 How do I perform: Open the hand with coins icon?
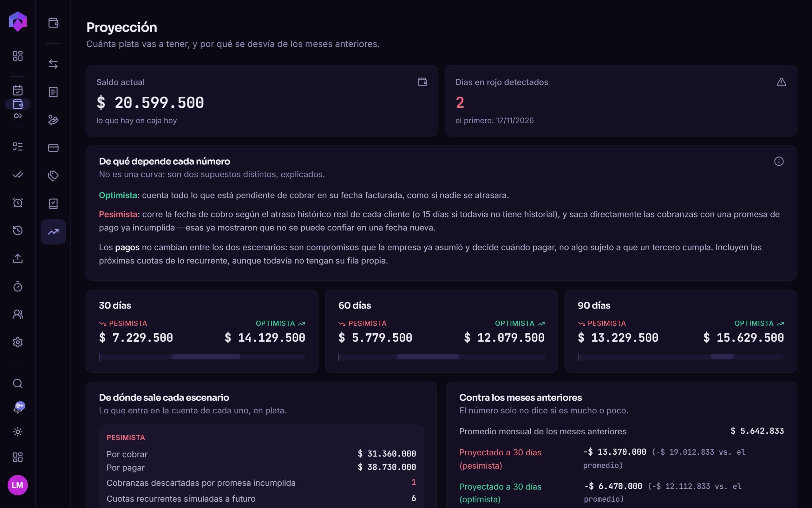pyautogui.click(x=53, y=120)
